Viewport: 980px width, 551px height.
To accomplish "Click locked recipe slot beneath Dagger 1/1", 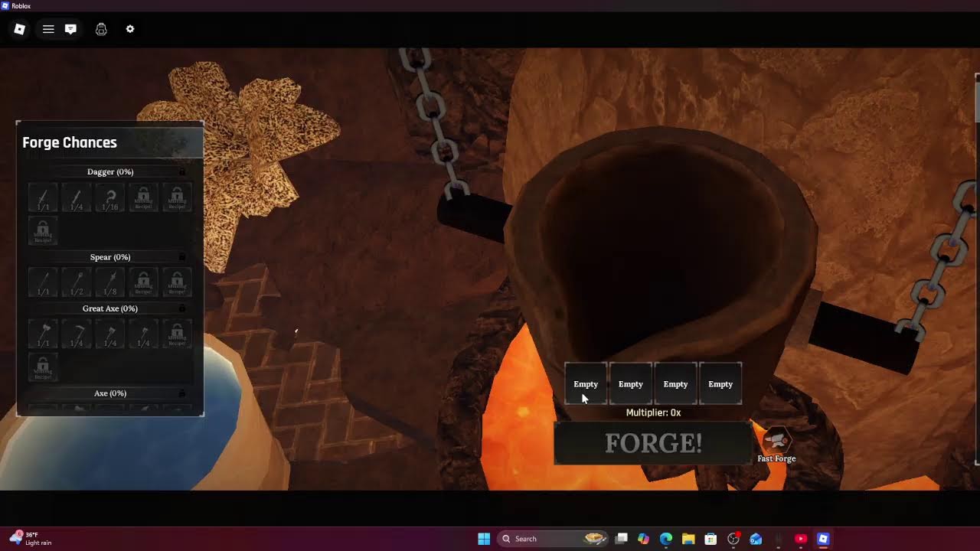I will click(x=43, y=231).
